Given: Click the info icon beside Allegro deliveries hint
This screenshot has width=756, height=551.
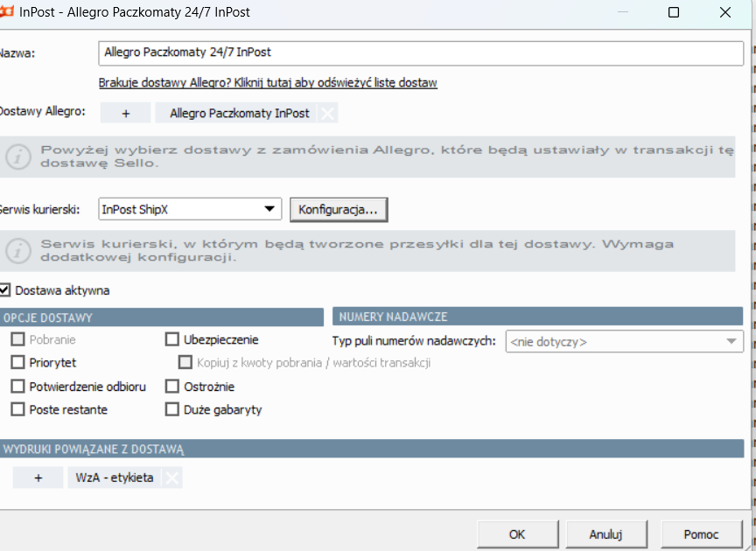Looking at the screenshot, I should [18, 157].
